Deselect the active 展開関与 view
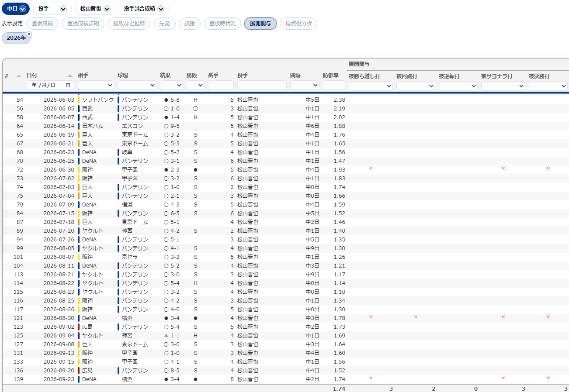The width and height of the screenshot is (569, 392). point(260,24)
